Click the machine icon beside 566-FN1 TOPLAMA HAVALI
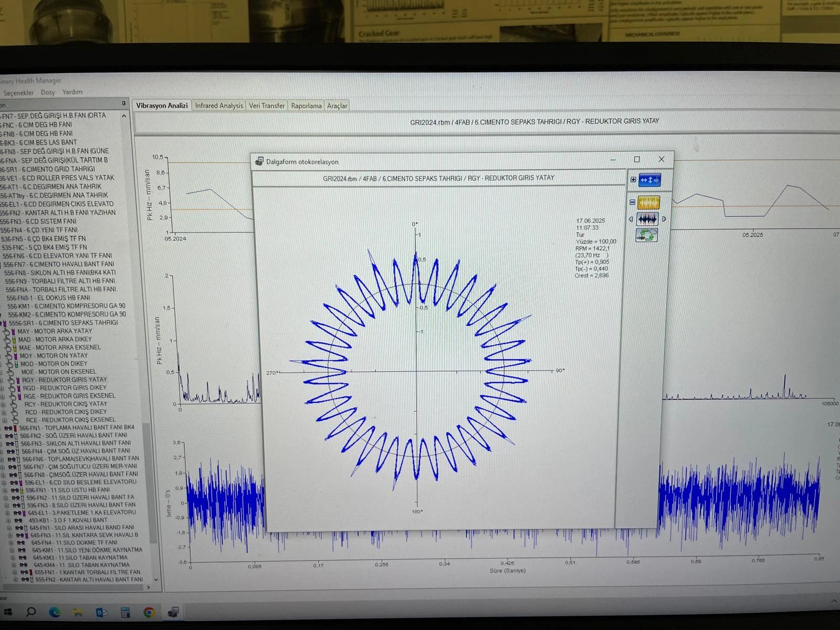Screen dimensions: 840x630 (x=8, y=428)
